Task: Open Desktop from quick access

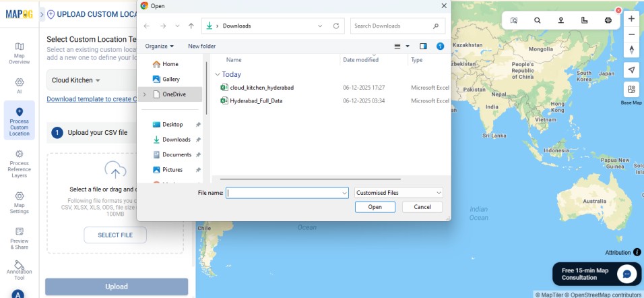Action: tap(168, 124)
